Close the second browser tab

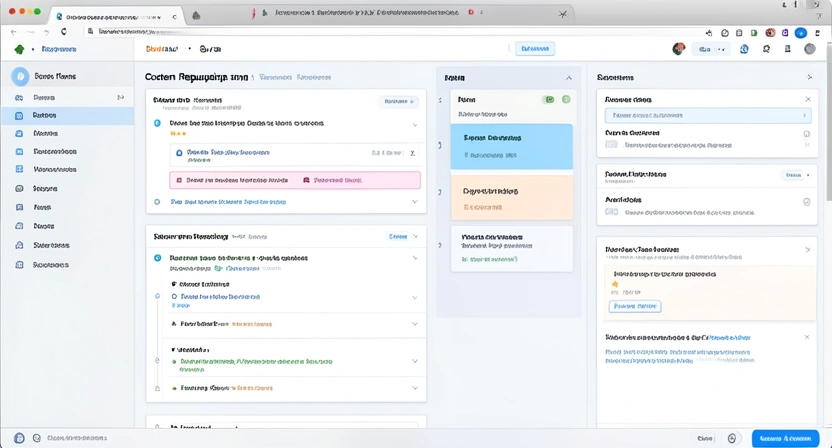tap(562, 14)
